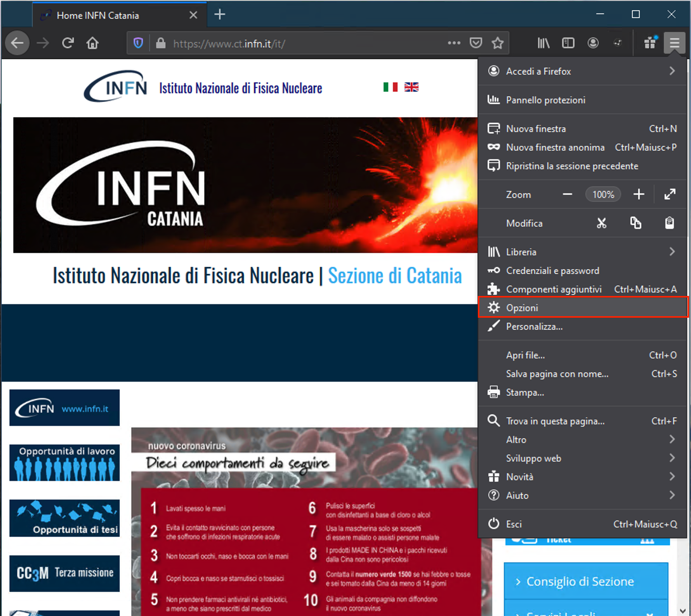Image resolution: width=691 pixels, height=616 pixels.
Task: Open the www.infn.it banner link
Action: (x=64, y=408)
